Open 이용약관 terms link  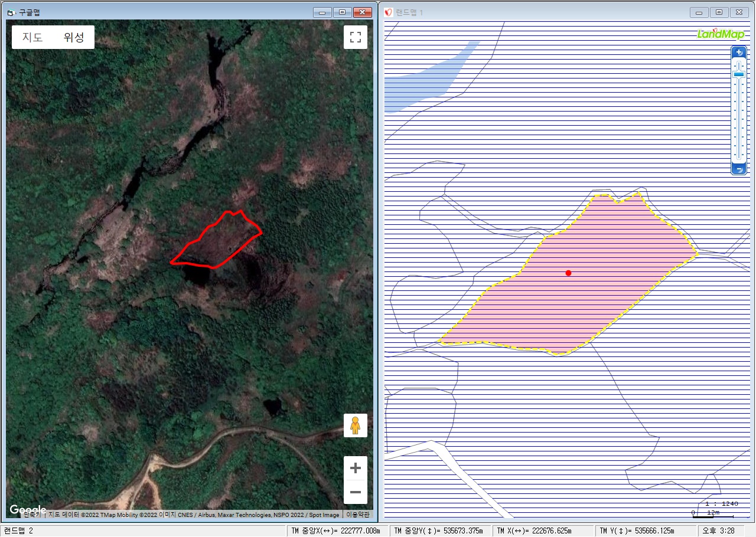(x=357, y=515)
